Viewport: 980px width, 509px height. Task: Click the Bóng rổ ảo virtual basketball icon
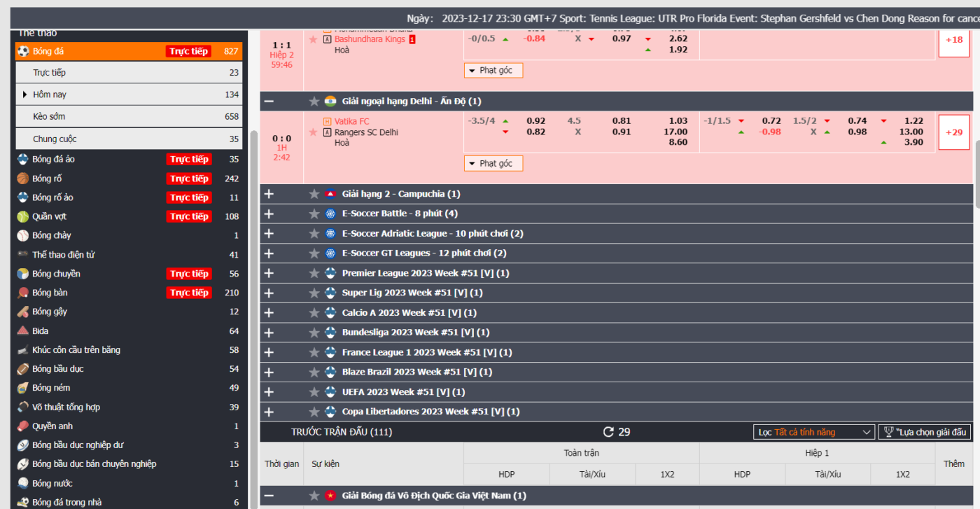pyautogui.click(x=23, y=197)
